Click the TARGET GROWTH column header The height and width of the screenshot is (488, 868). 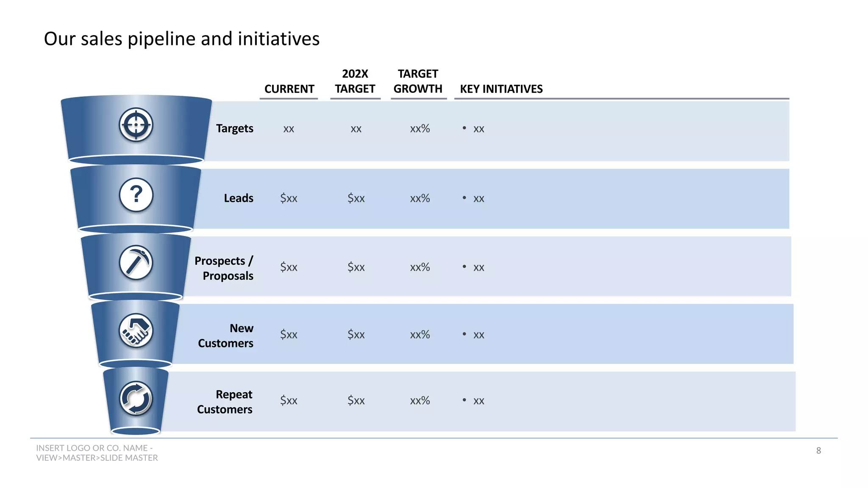pos(418,81)
